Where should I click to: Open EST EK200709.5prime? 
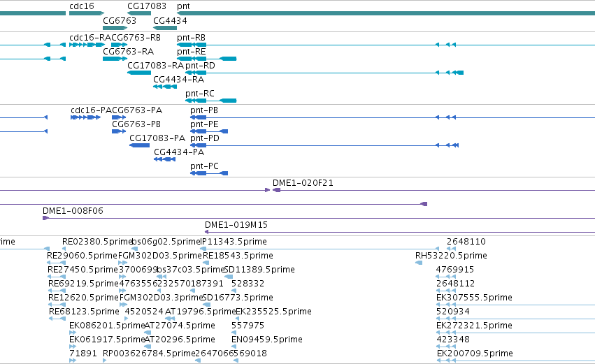475,354
